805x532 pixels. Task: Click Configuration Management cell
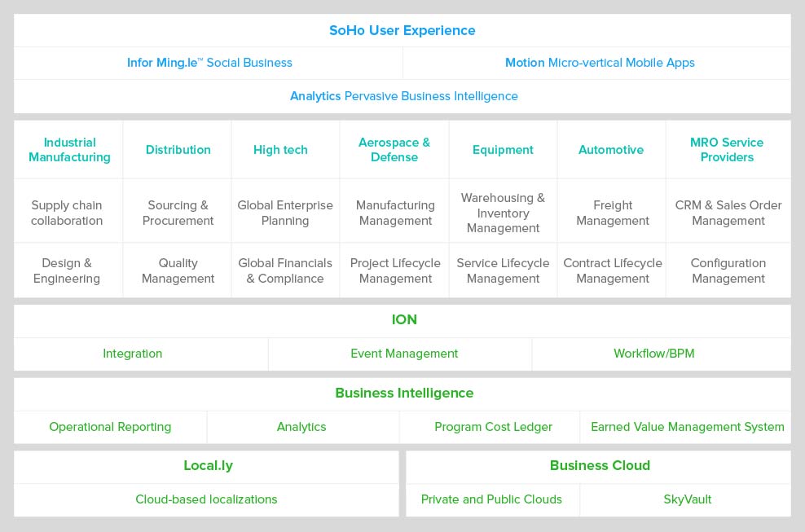point(728,270)
